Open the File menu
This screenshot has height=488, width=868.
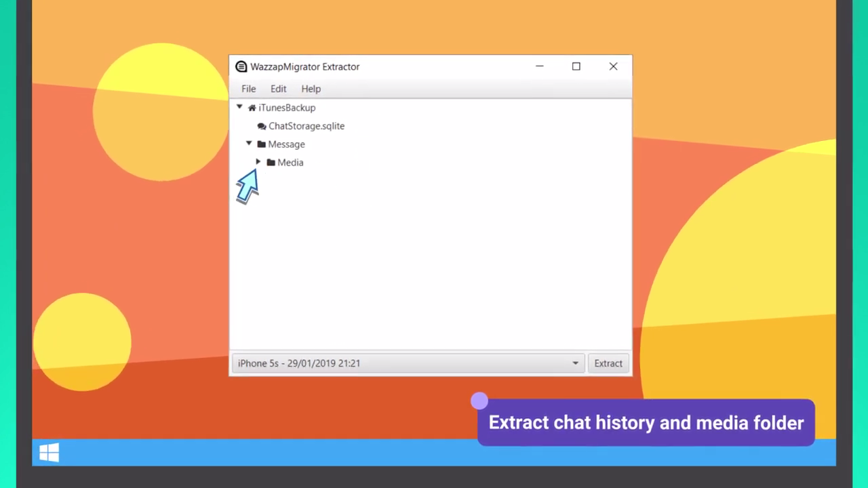coord(248,89)
